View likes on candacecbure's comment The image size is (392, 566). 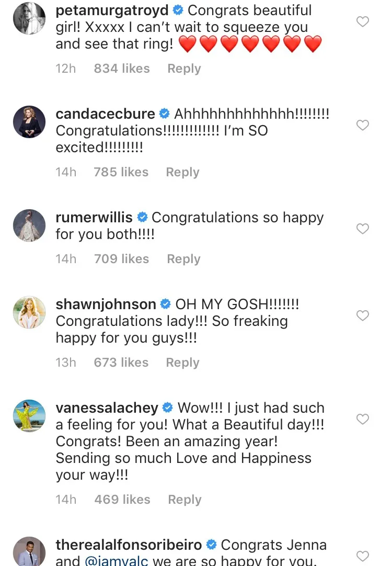point(121,172)
